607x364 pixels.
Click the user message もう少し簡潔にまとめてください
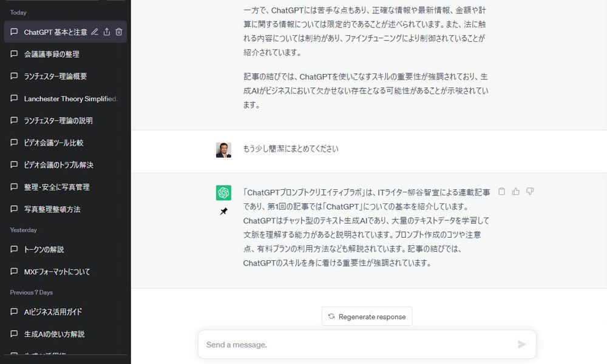(x=290, y=149)
